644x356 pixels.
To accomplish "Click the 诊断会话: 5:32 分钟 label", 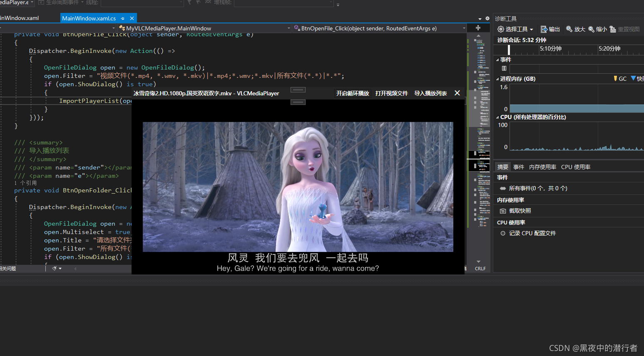I will [x=522, y=40].
